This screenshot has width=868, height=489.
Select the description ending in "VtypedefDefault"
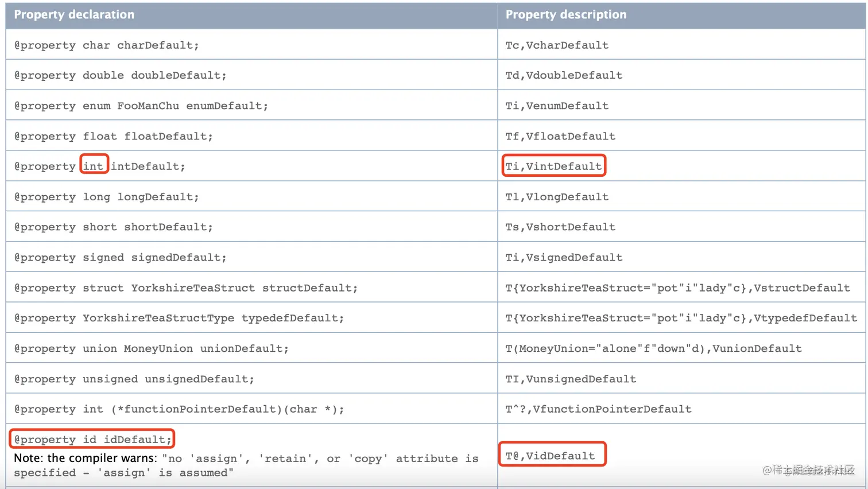point(681,319)
